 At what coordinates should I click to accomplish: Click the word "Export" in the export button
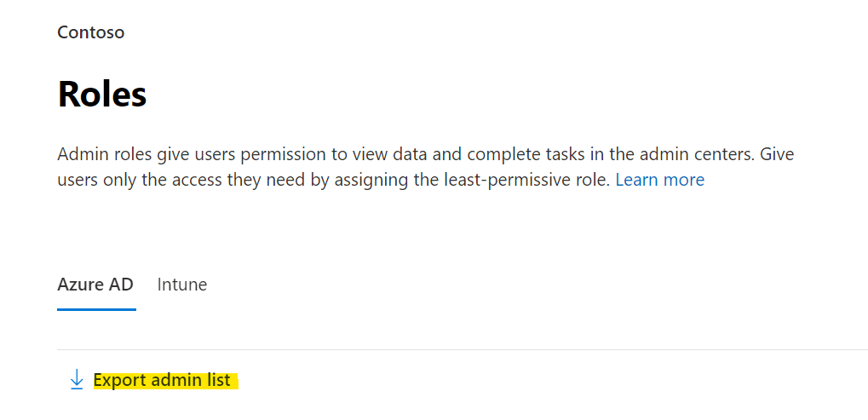[119, 380]
